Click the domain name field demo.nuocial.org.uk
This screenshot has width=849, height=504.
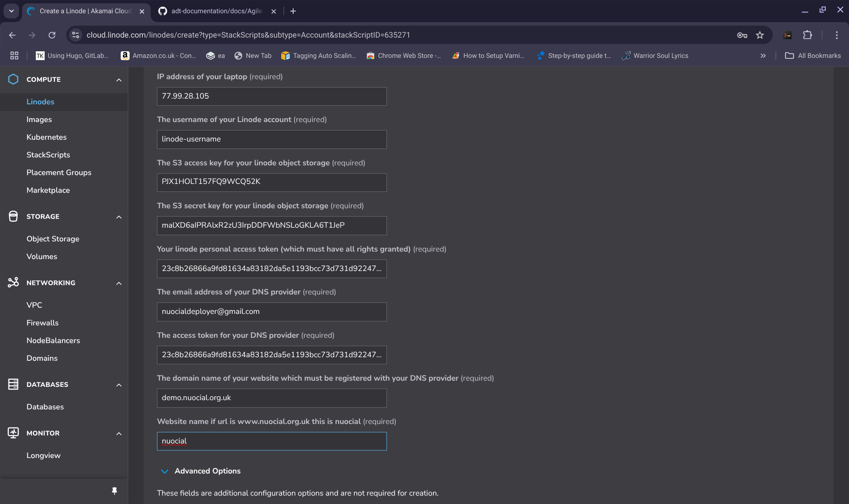(272, 398)
